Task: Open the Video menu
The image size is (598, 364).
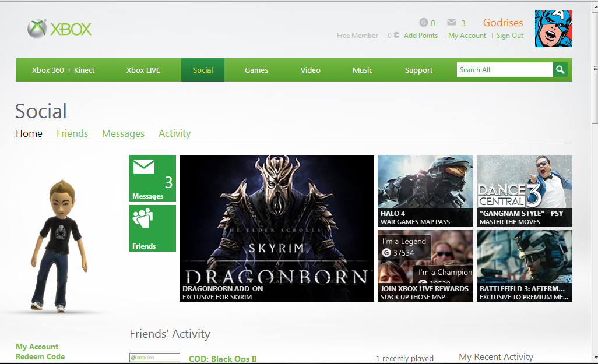Action: point(311,70)
